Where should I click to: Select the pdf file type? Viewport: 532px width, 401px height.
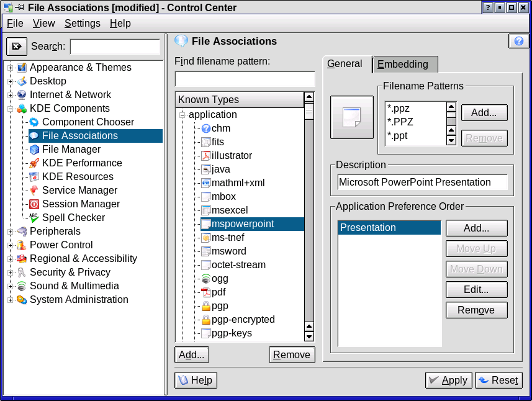pos(219,292)
